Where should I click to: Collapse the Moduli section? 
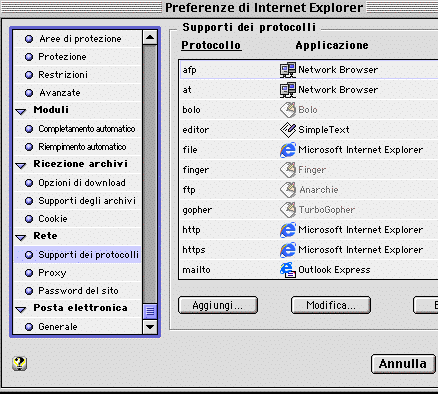21,112
